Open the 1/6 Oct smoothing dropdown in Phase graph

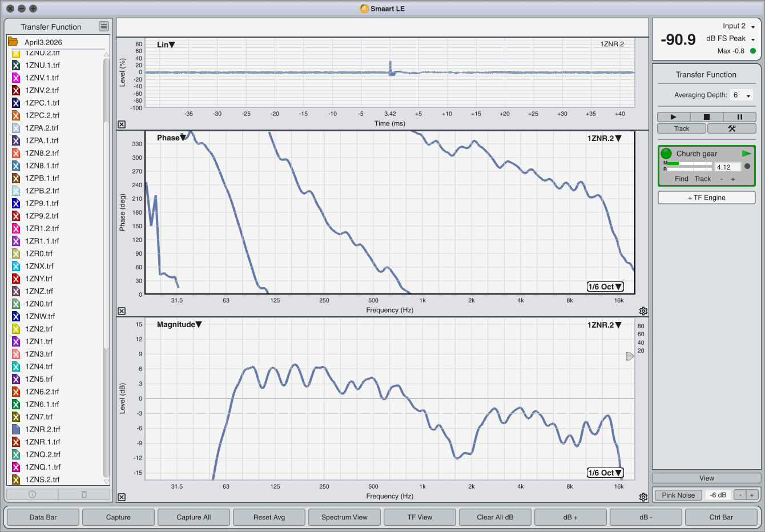(x=605, y=287)
